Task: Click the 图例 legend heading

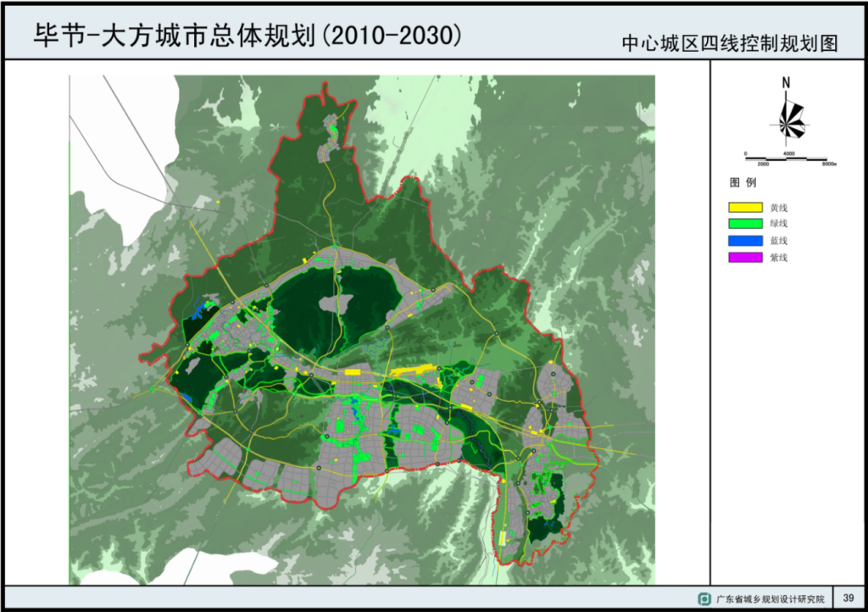Action: pos(743,182)
